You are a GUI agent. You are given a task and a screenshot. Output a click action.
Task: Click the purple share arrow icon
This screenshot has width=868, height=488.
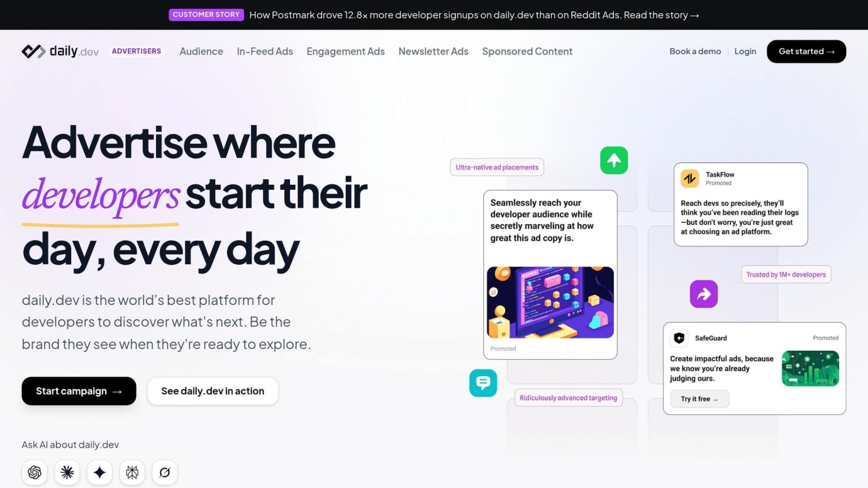pyautogui.click(x=704, y=294)
